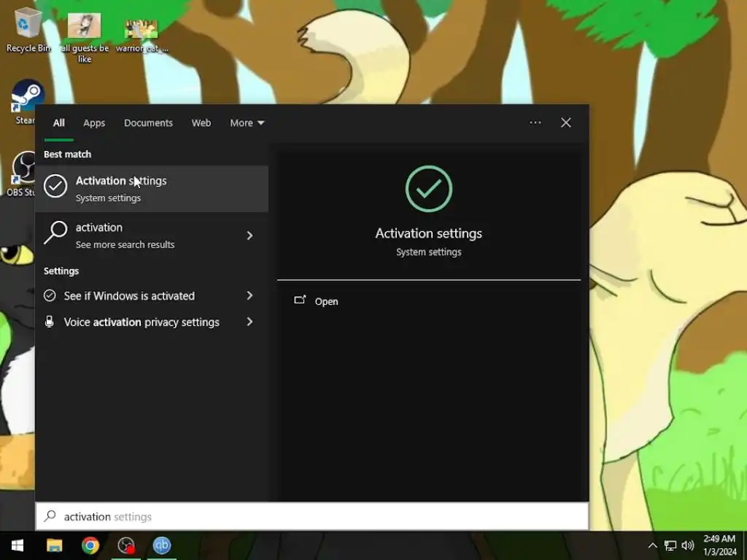Expand chevron for Voice activation privacy settings

249,322
